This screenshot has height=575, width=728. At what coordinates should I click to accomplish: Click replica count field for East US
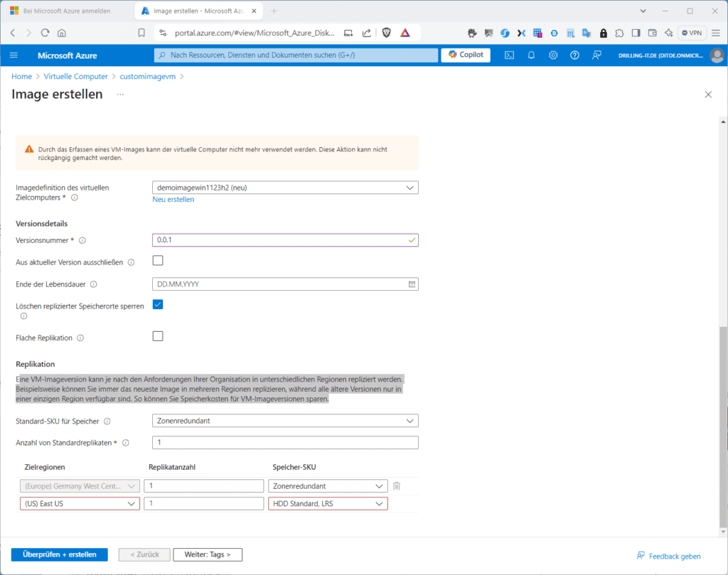pos(204,503)
